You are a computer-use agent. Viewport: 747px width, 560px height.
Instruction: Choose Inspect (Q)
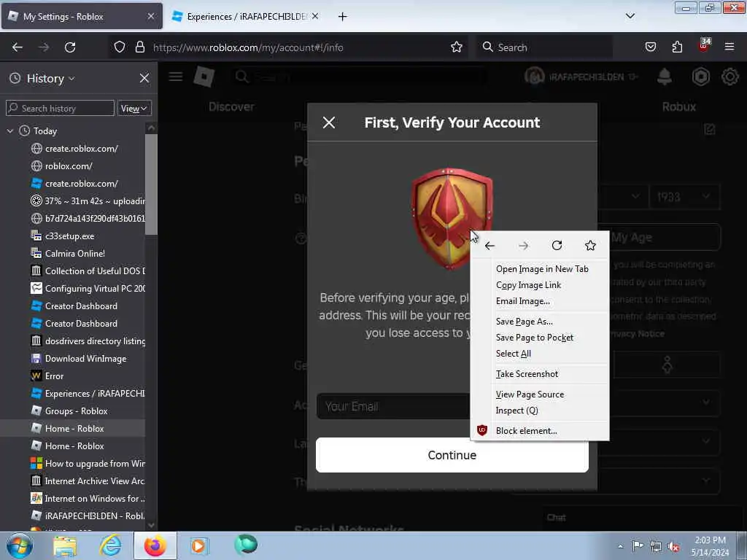(517, 411)
